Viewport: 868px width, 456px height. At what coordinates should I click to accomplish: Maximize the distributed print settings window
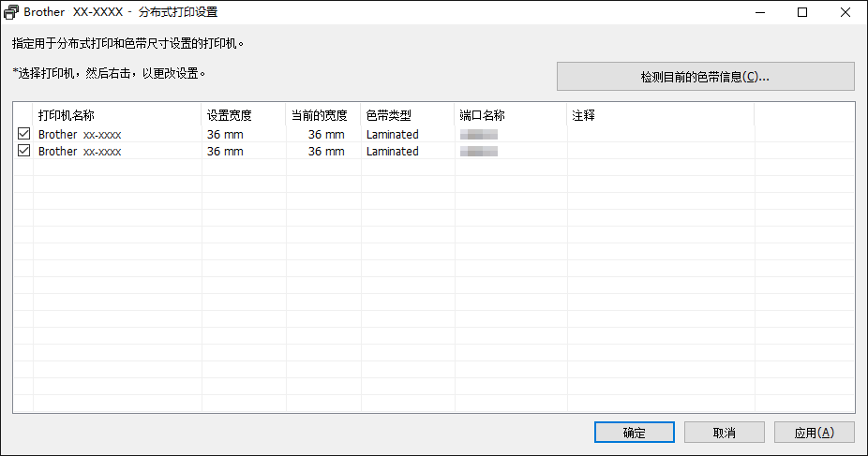[802, 13]
